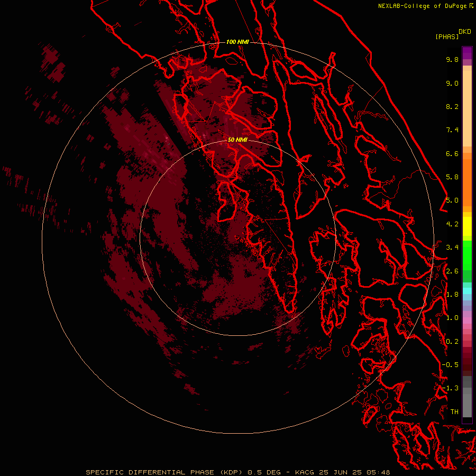Click the 1.0 value on the color scale
The height and width of the screenshot is (476, 476).
pos(452,318)
